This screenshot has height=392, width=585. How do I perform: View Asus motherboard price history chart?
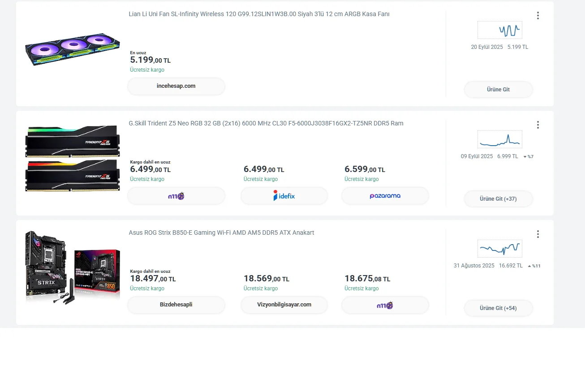(x=499, y=249)
